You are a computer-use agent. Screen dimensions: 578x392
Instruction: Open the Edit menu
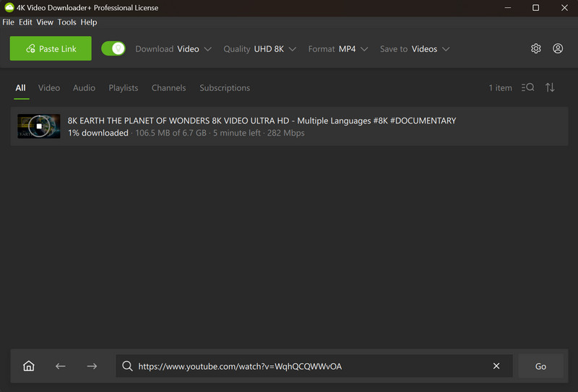(25, 22)
